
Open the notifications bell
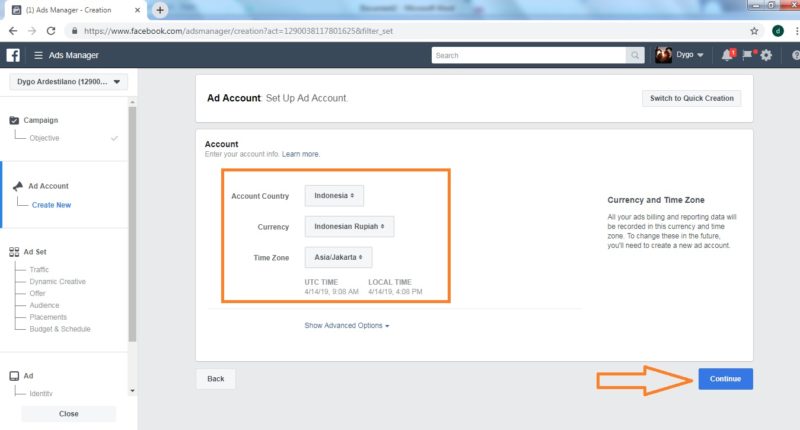[x=727, y=55]
